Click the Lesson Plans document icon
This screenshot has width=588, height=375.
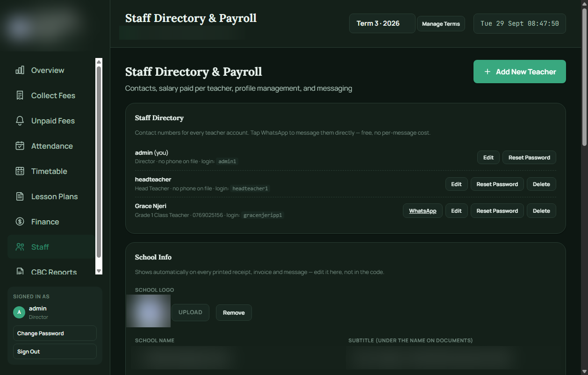point(20,196)
